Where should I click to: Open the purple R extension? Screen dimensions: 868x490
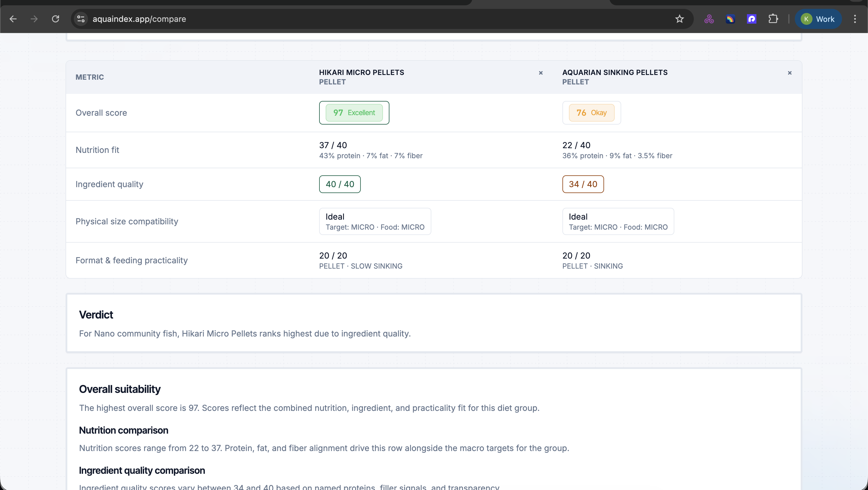pos(752,19)
